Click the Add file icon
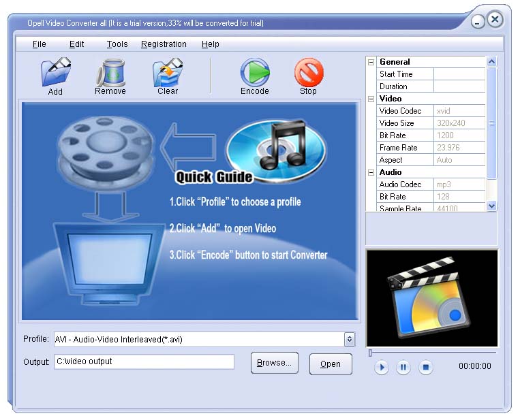Screen dimensions: 520x420 coord(55,74)
